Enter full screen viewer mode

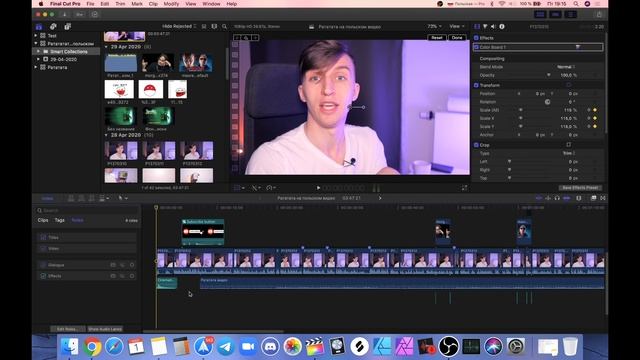point(464,188)
